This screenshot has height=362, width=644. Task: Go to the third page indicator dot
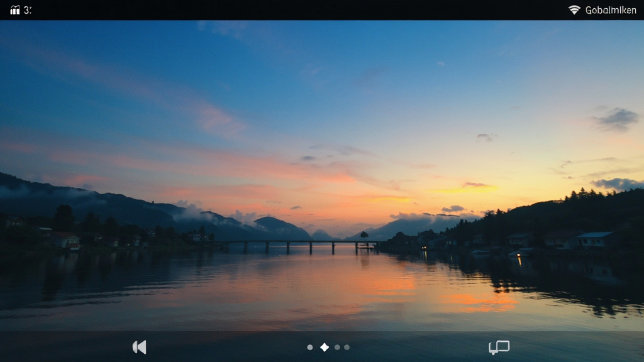(x=337, y=347)
